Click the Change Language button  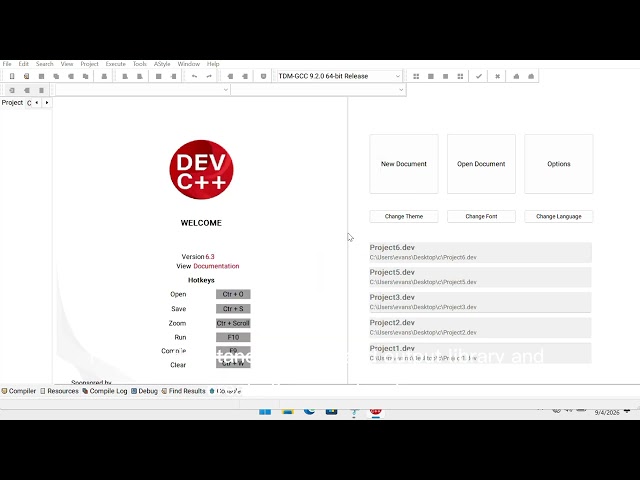point(559,216)
